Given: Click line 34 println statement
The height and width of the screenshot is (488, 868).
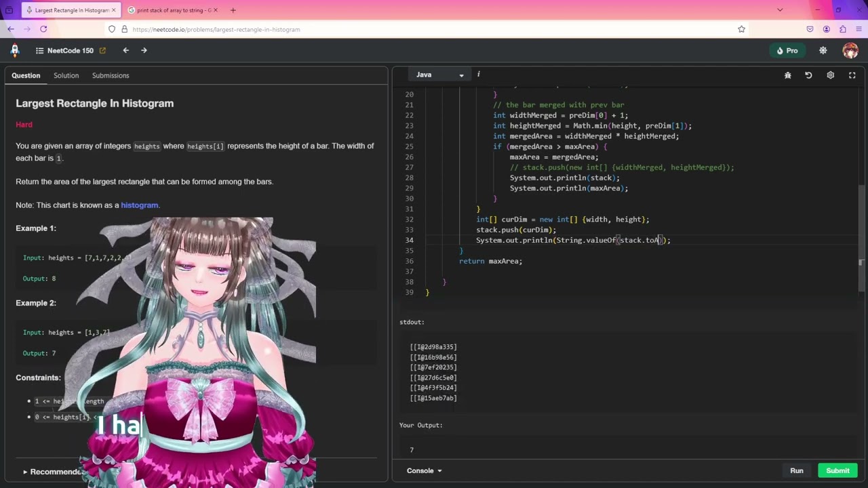Looking at the screenshot, I should [573, 240].
